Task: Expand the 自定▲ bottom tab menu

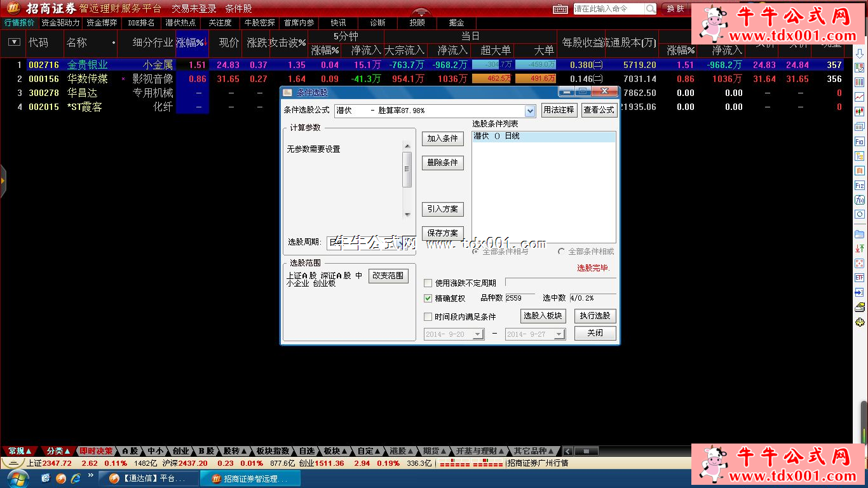Action: 369,451
